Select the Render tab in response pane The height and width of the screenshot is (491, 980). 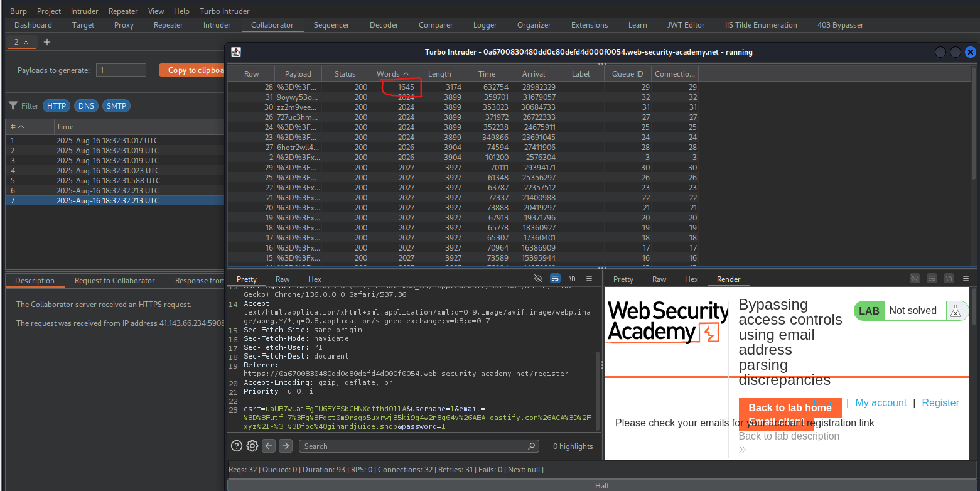728,279
